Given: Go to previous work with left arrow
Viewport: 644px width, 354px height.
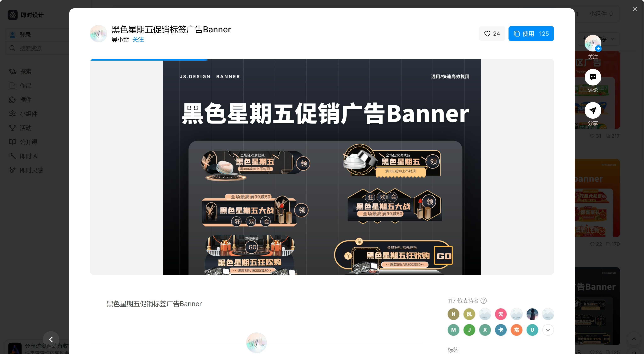Looking at the screenshot, I should [x=51, y=339].
